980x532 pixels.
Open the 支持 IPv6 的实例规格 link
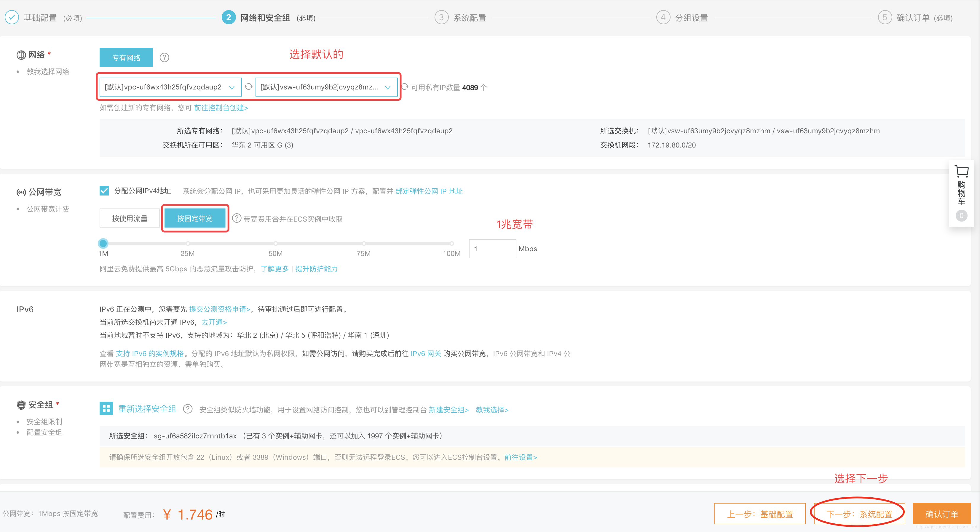150,354
